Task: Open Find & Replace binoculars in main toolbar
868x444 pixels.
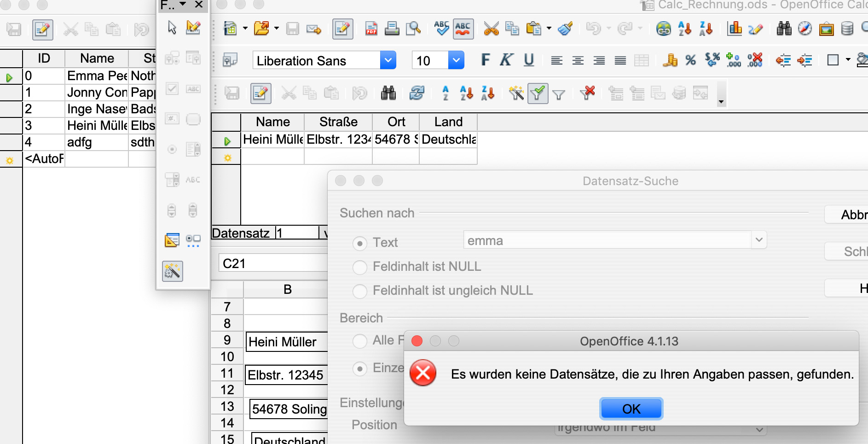Action: point(784,29)
